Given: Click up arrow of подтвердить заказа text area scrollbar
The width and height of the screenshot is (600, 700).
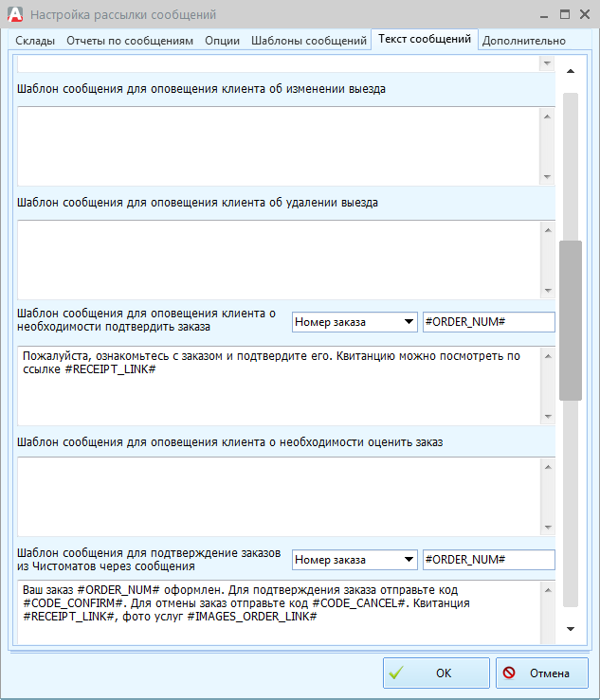Looking at the screenshot, I should click(547, 356).
